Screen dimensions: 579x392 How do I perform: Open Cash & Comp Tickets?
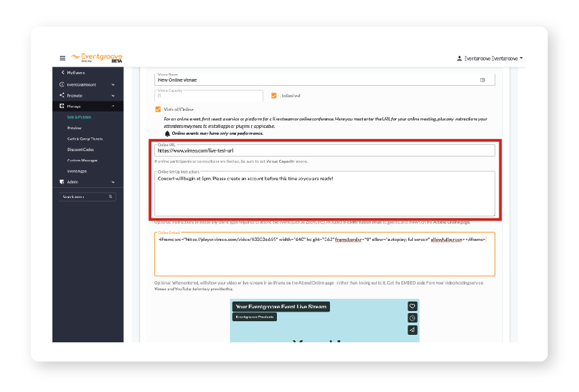[85, 139]
